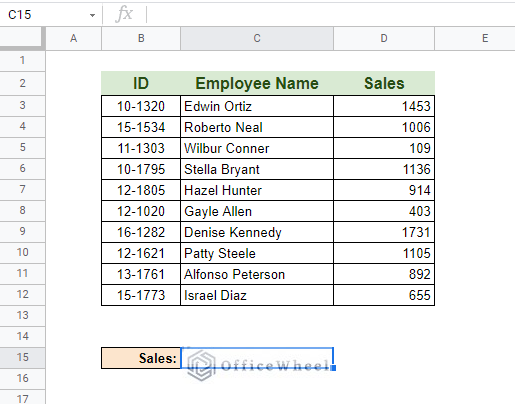Image resolution: width=515 pixels, height=404 pixels.
Task: Select sales value 655
Action: click(x=384, y=295)
